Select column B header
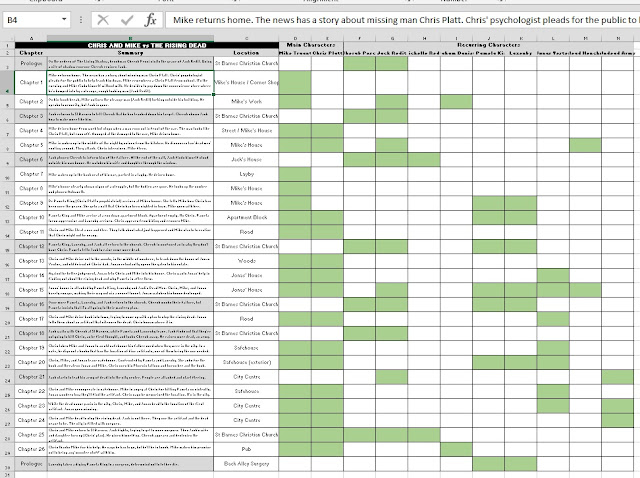 (x=130, y=38)
